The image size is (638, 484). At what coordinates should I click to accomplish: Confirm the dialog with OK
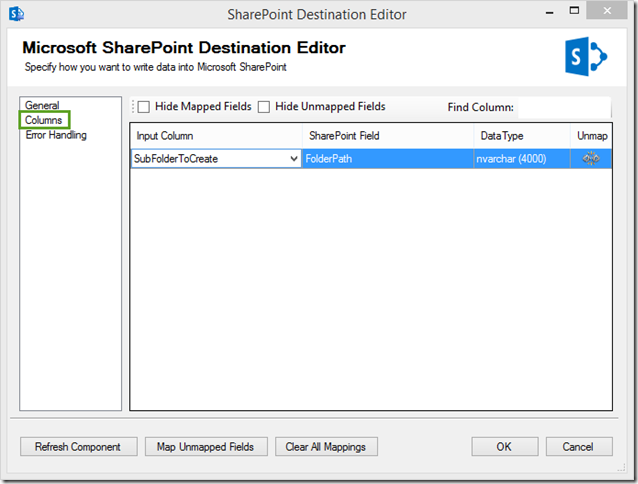pyautogui.click(x=505, y=447)
